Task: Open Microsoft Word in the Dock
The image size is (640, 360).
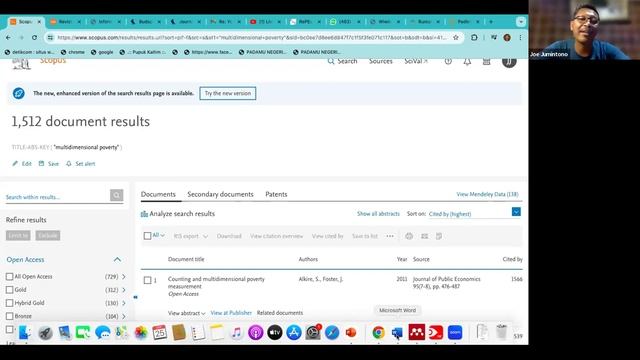Action: tap(397, 333)
